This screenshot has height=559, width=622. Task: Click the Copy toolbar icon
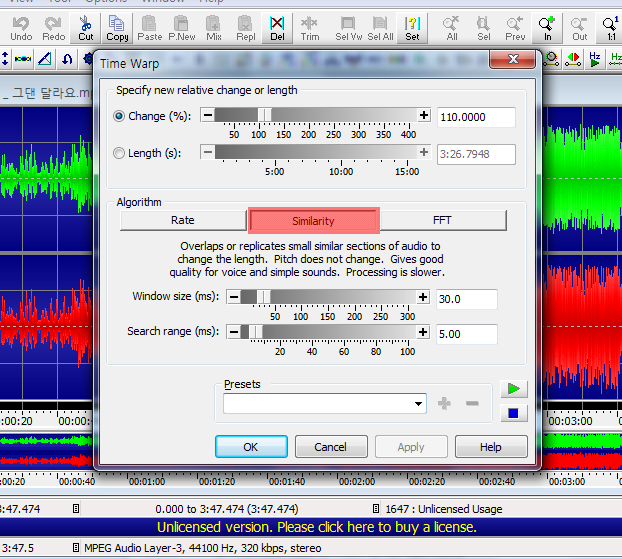point(117,27)
